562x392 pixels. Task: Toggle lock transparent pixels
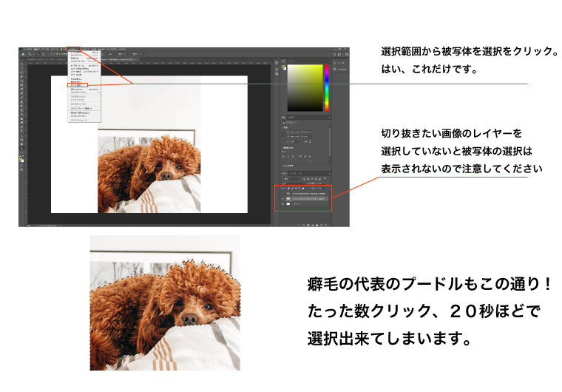click(288, 189)
